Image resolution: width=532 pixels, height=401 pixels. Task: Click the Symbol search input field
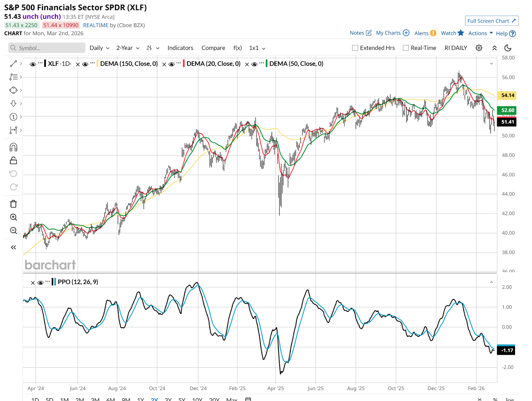pos(47,48)
